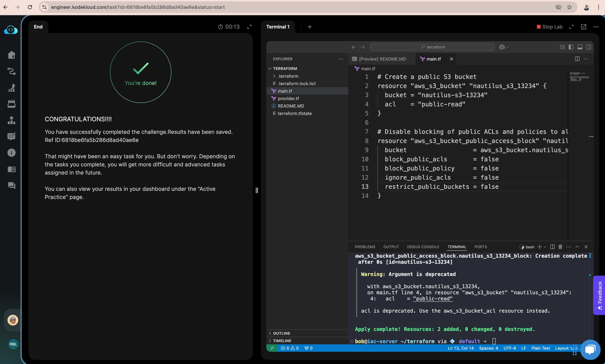Screen dimensions: 605x364
Task: Click the split terminal icon
Action: click(x=552, y=247)
